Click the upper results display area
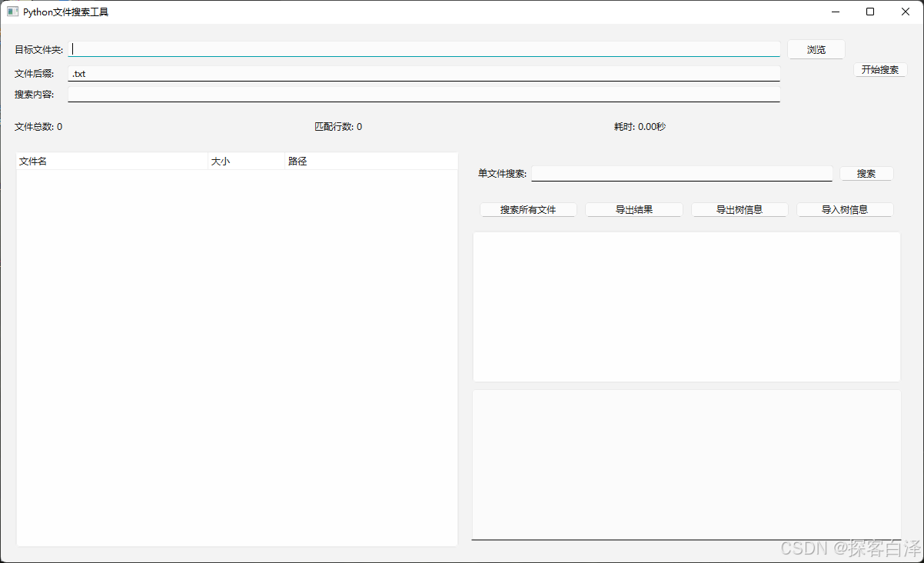Screen dimensions: 924x563 [686, 306]
